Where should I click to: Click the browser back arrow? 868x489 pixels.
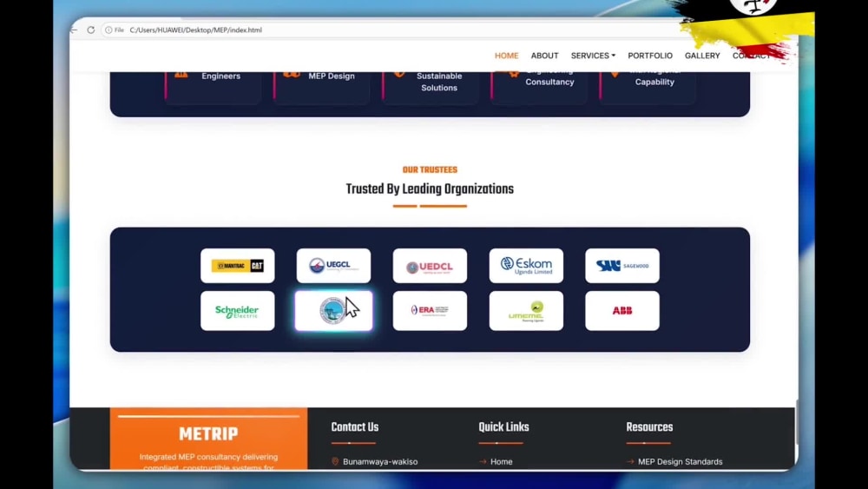pos(74,30)
